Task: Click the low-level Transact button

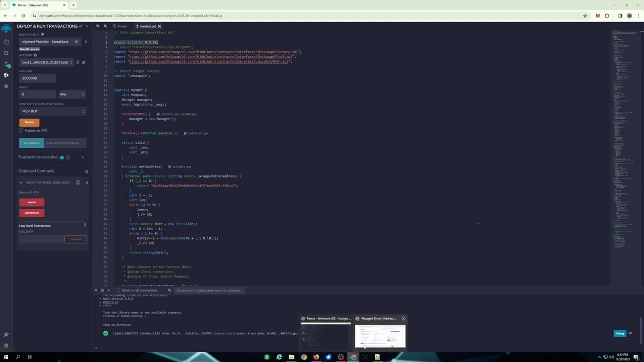Action: coord(75,239)
